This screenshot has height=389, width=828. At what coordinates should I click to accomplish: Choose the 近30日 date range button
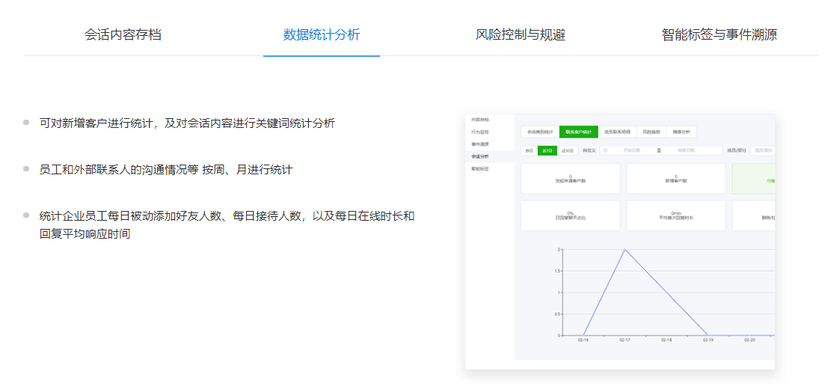[x=568, y=150]
